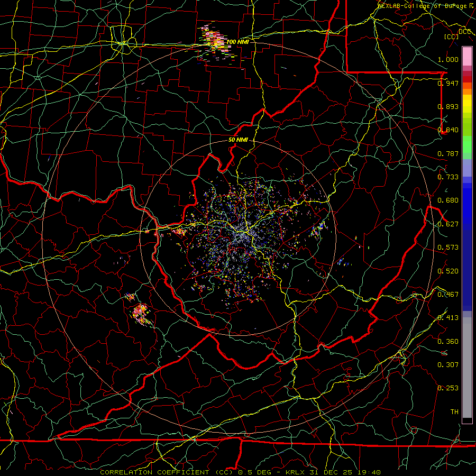This screenshot has height=476, width=476.
Task: Select the 0.840 scale value
Action: [448, 130]
